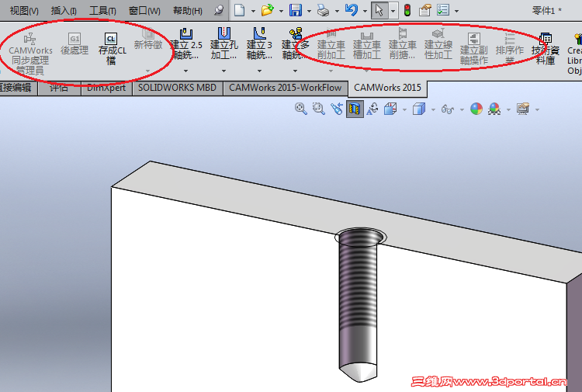Expand the Print dropdown arrow
This screenshot has height=392, width=582.
pos(337,11)
